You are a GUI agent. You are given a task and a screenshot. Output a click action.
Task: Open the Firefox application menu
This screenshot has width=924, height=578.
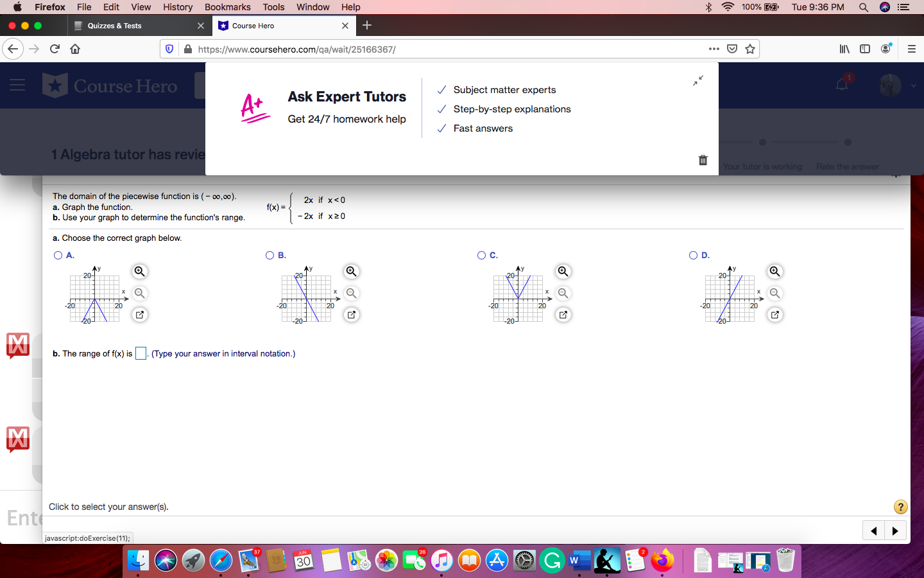tap(911, 49)
